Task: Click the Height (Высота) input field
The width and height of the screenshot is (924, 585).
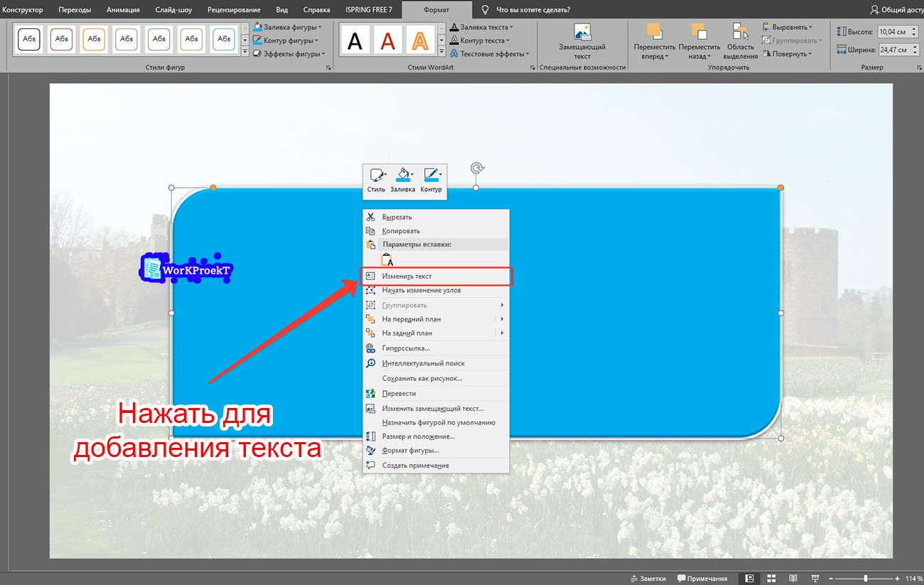Action: (x=893, y=32)
